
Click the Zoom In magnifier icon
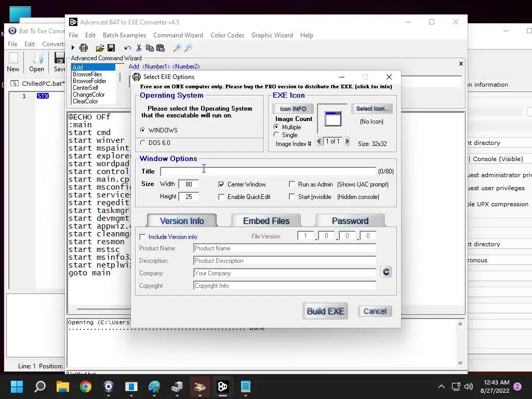(177, 48)
